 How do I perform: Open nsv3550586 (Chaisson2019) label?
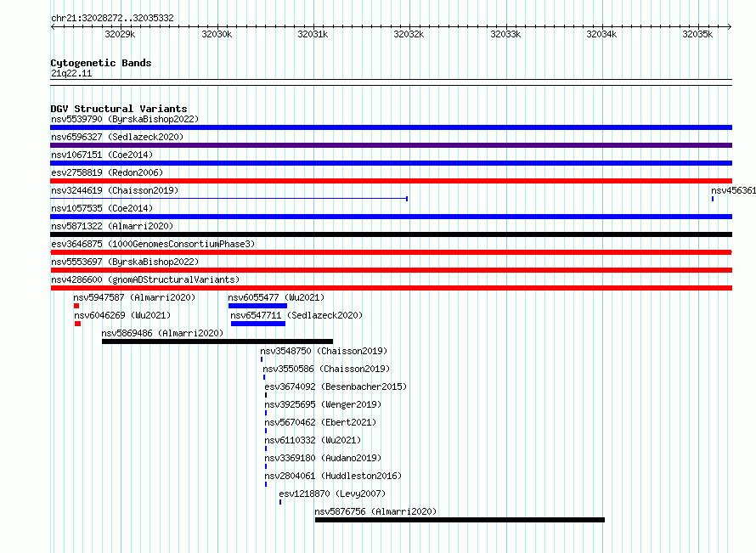[326, 369]
